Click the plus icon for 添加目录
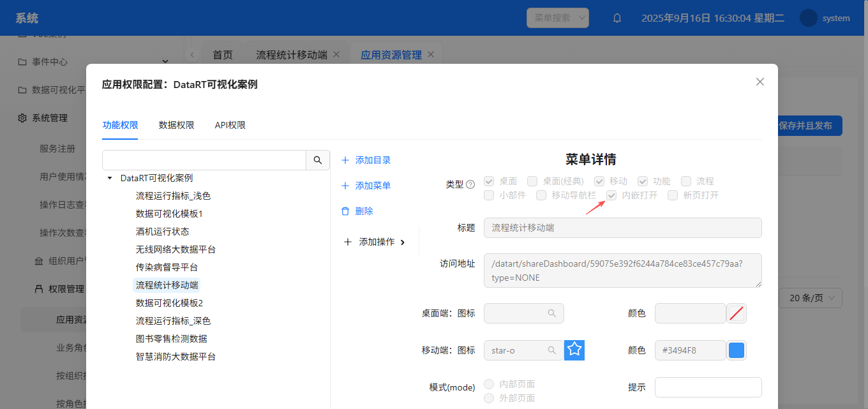This screenshot has height=409, width=868. pos(345,160)
